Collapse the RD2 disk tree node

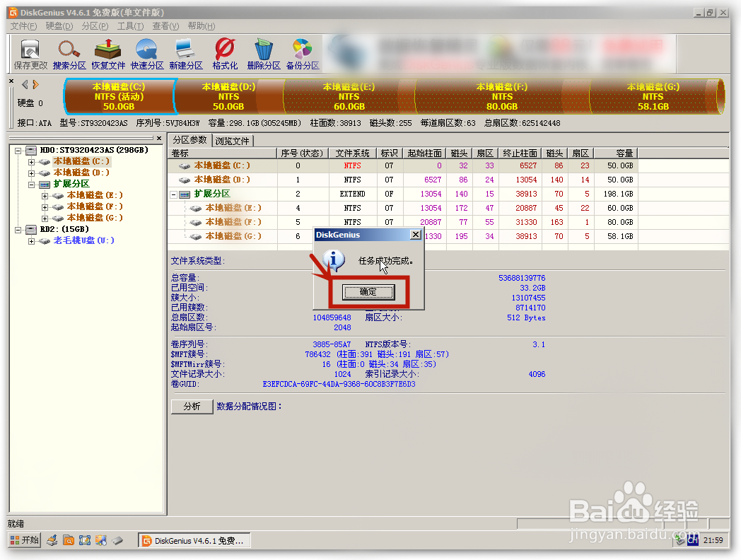pyautogui.click(x=18, y=230)
